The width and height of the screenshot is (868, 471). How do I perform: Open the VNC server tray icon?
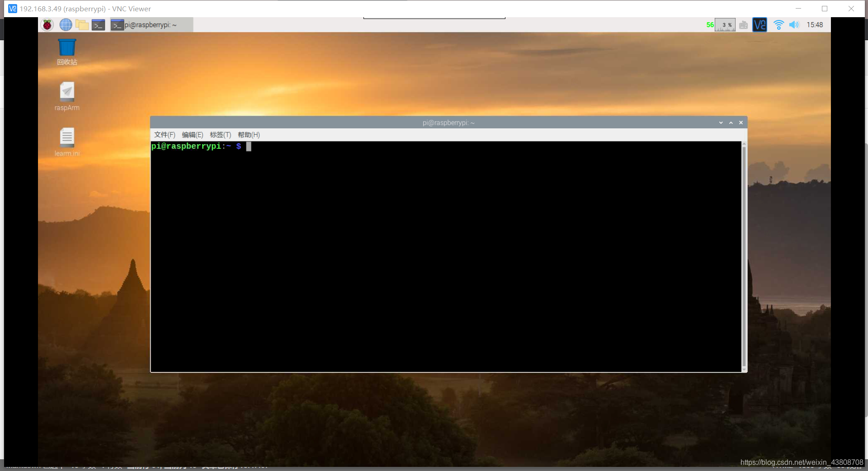coord(760,25)
